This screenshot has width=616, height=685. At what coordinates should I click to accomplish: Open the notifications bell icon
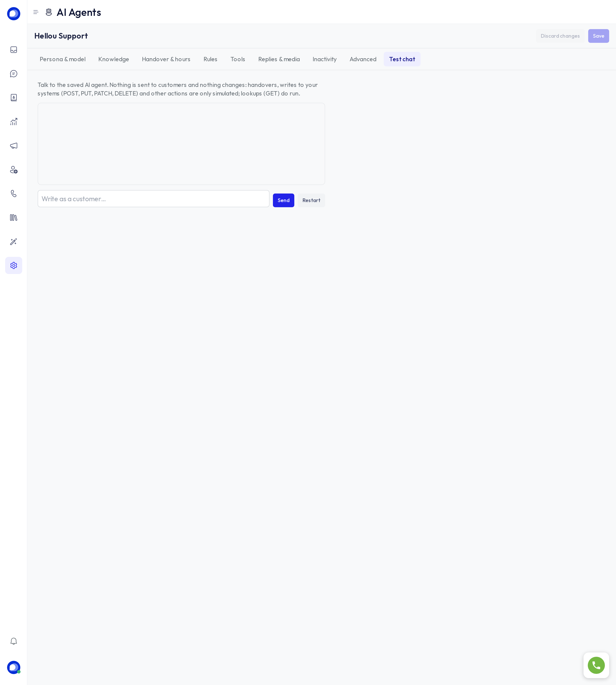pos(13,641)
